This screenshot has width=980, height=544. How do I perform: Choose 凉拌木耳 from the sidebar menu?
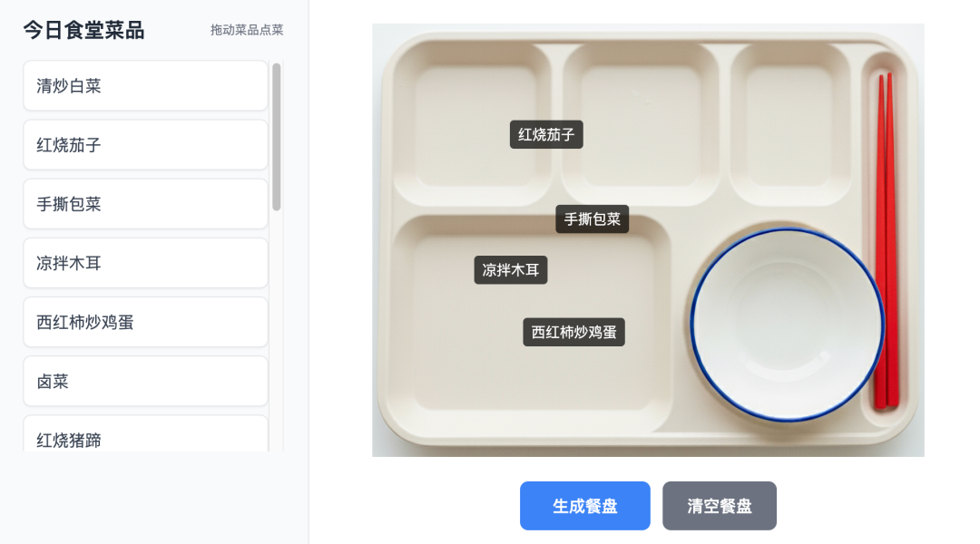pyautogui.click(x=145, y=263)
